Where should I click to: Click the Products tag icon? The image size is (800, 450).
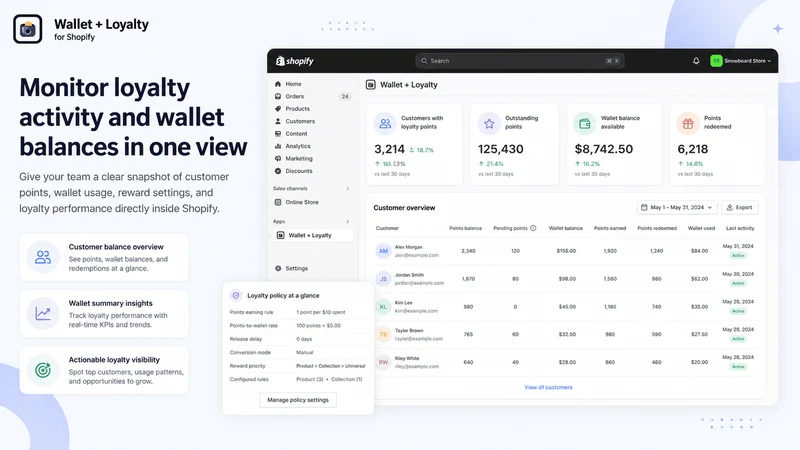[278, 109]
